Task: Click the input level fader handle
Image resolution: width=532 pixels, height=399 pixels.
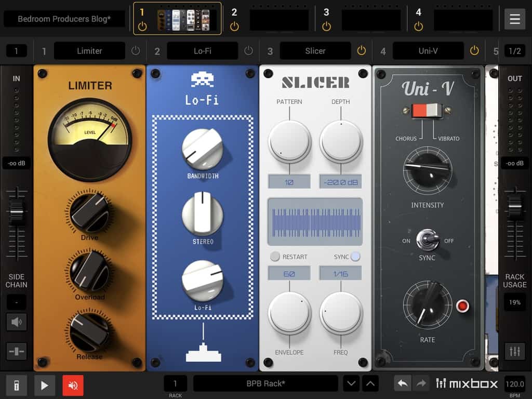Action: pos(16,209)
